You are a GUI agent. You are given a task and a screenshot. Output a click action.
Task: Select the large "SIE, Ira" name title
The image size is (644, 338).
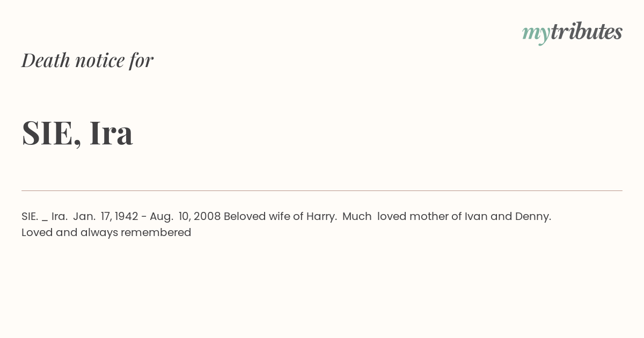[x=77, y=133]
